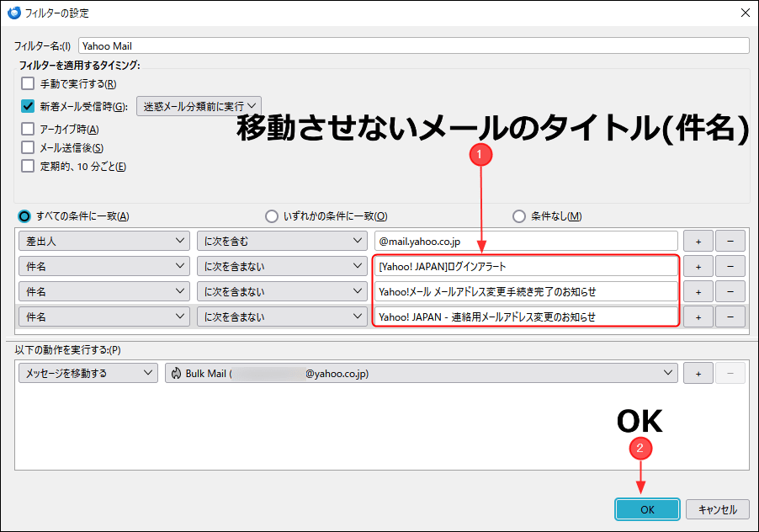Edit the filter name field containing Yahoo Mail

[x=414, y=46]
